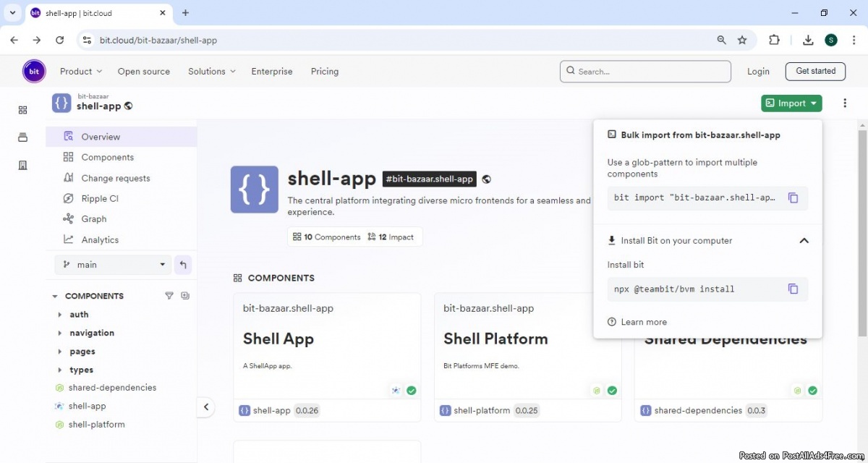The height and width of the screenshot is (463, 868).
Task: Click Learn more in the import popup
Action: click(637, 322)
